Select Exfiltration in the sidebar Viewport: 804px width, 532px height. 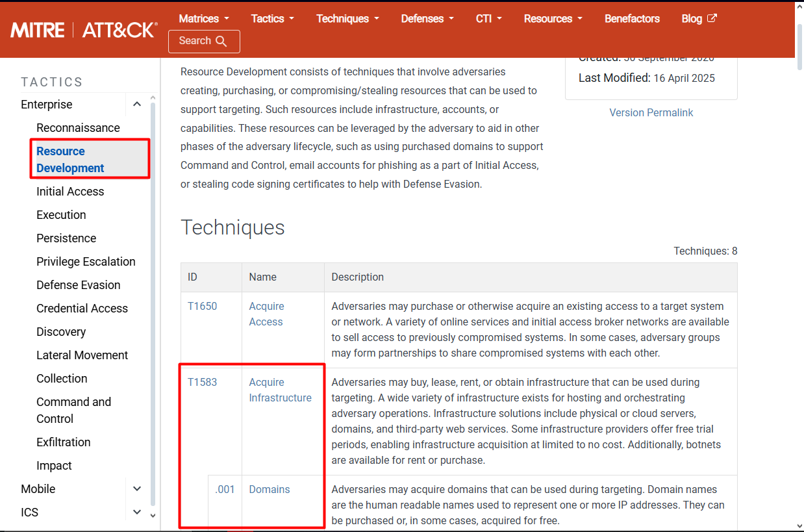pos(64,442)
